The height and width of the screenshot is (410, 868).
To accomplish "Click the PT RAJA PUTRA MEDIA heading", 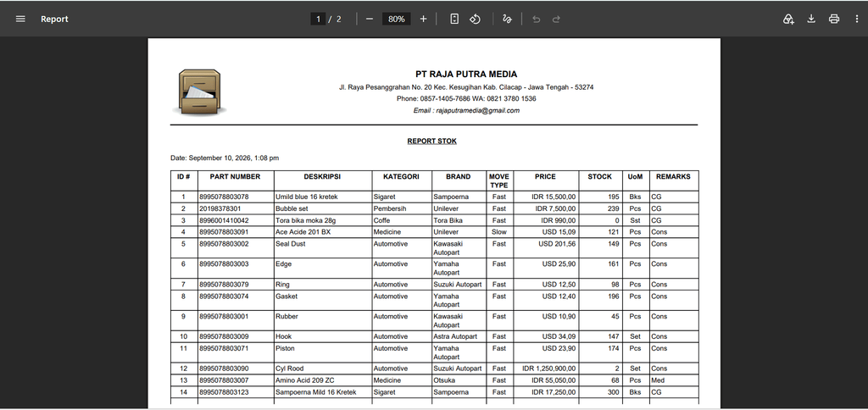I will point(466,75).
